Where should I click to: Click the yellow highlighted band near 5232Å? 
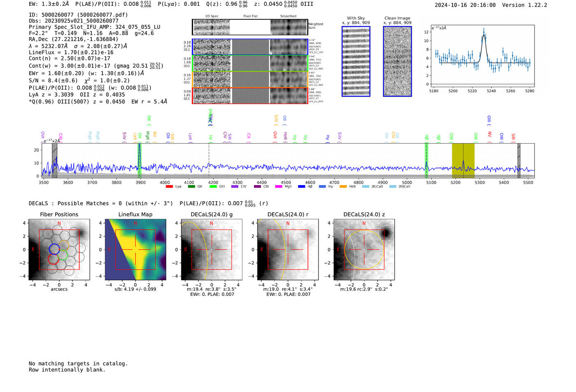coord(463,160)
